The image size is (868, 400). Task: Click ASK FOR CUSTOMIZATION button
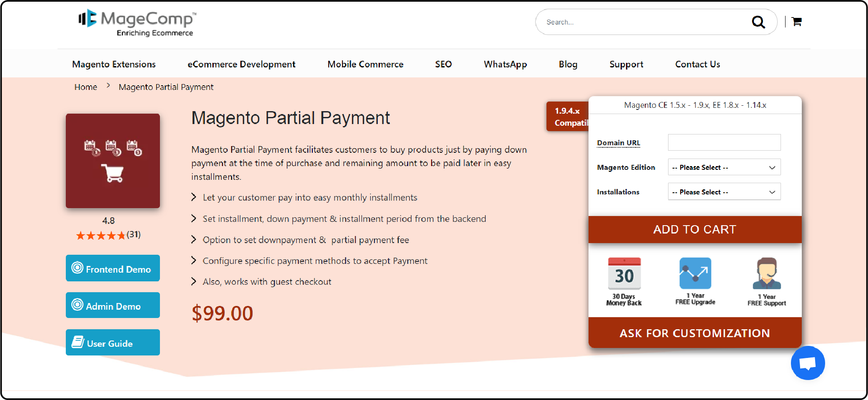tap(695, 333)
